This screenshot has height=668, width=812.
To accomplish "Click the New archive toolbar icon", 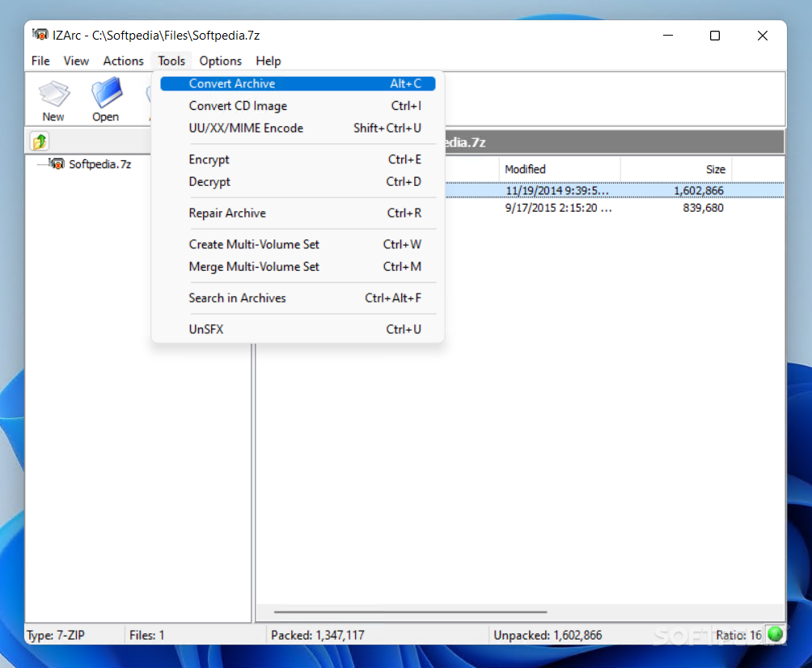I will pos(53,101).
